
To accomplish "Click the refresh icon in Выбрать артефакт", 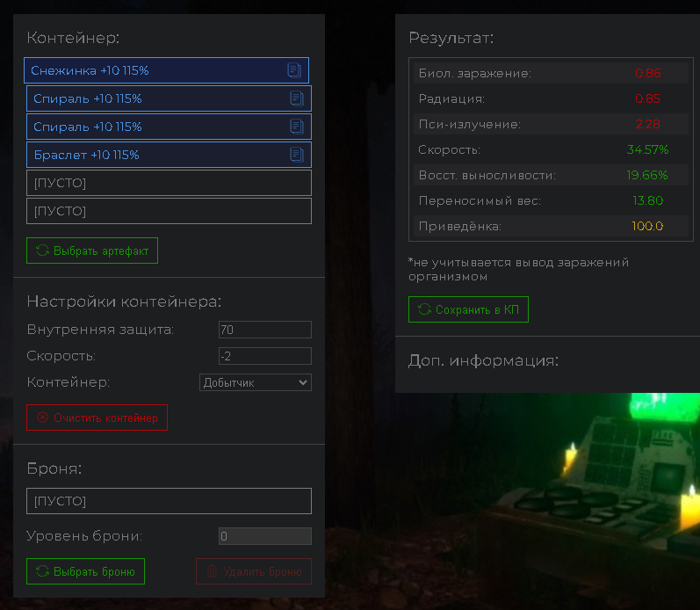I will (x=42, y=251).
